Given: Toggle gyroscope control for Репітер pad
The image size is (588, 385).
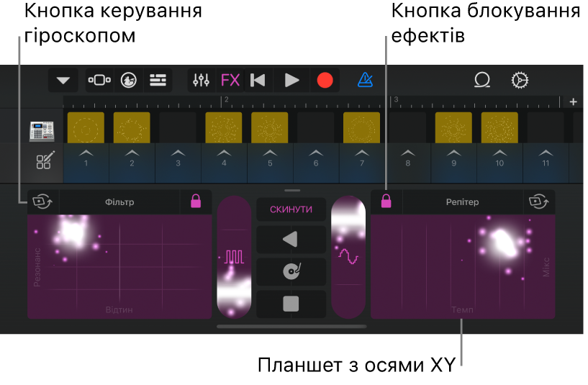Looking at the screenshot, I should (539, 201).
